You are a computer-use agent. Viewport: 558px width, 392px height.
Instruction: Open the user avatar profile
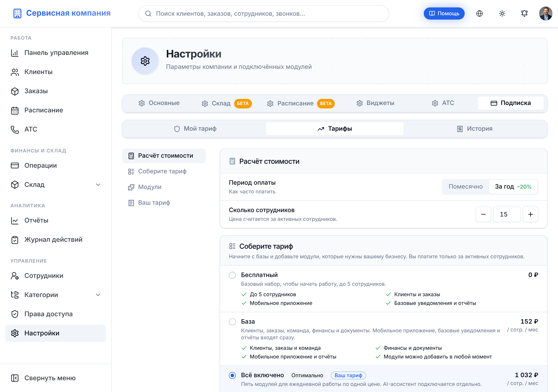(546, 14)
